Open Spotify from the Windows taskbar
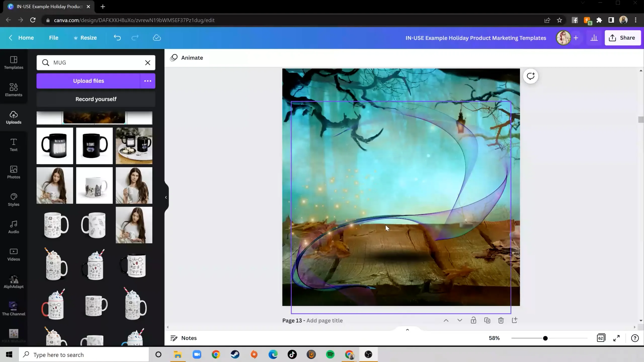Screen dimensions: 644x362 click(x=330, y=354)
